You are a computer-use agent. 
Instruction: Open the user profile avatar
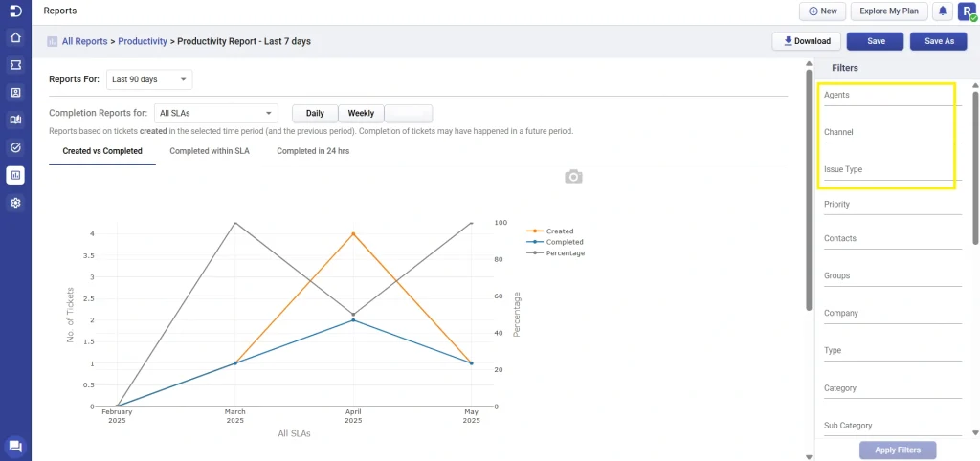tap(968, 11)
